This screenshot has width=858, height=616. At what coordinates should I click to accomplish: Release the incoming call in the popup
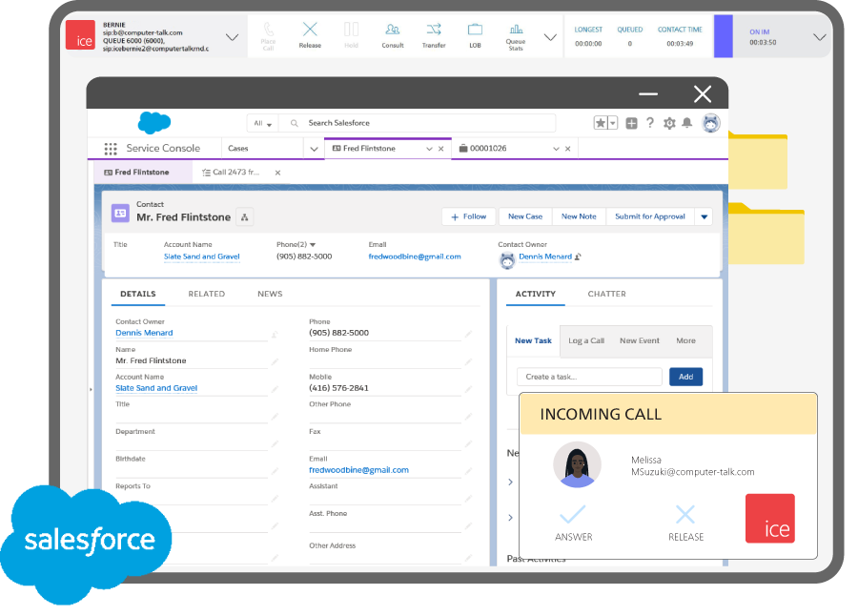pyautogui.click(x=685, y=522)
